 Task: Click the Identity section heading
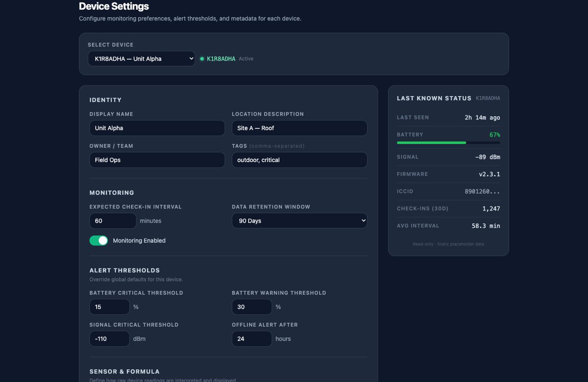[x=105, y=100]
